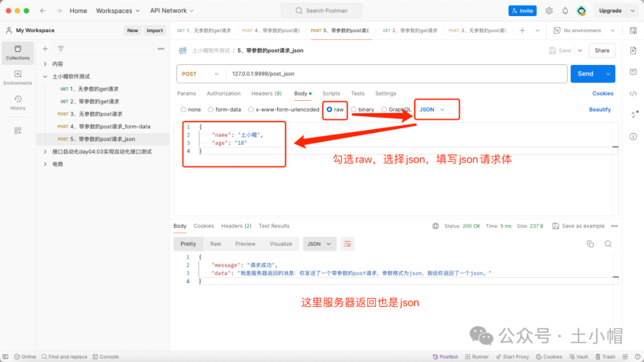644x362 pixels.
Task: Click the Import button
Action: coord(155,30)
